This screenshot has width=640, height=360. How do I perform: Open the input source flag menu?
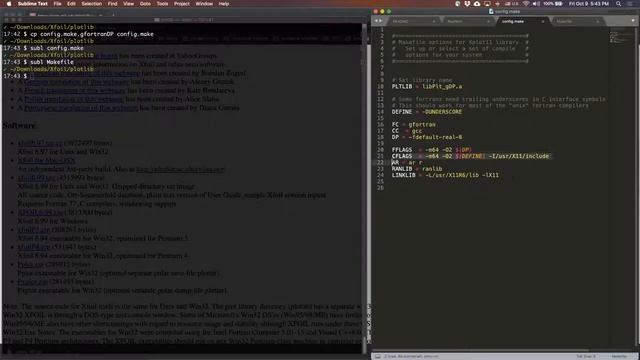(512, 4)
